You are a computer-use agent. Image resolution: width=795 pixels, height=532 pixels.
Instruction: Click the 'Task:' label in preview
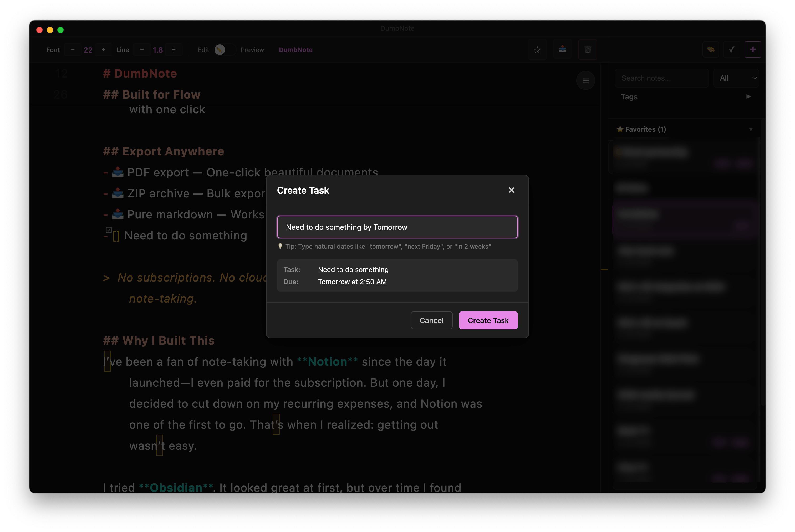(x=292, y=270)
